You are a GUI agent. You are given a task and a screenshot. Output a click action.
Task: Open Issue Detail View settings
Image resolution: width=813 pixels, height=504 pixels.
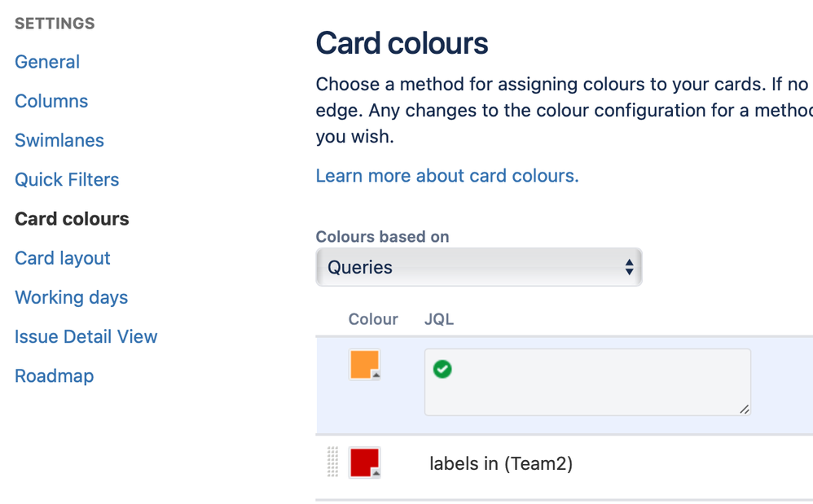(86, 336)
